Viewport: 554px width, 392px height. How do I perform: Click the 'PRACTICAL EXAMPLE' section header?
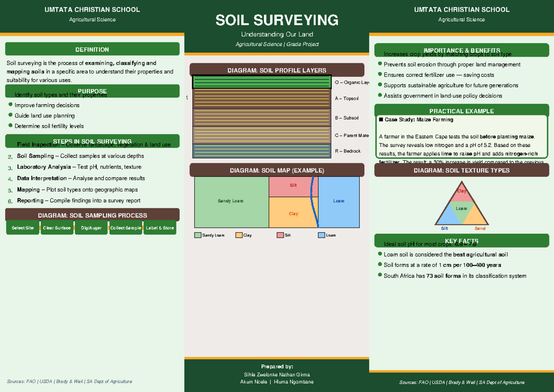tap(462, 111)
